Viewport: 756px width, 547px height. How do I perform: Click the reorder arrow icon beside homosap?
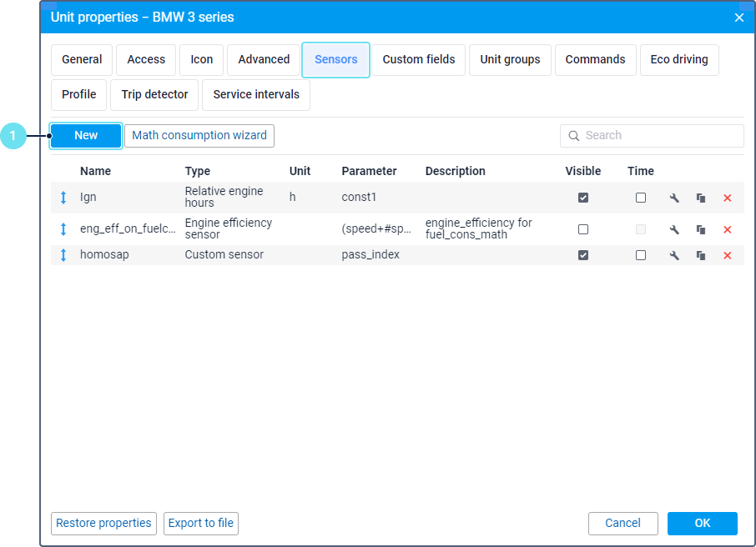point(63,255)
